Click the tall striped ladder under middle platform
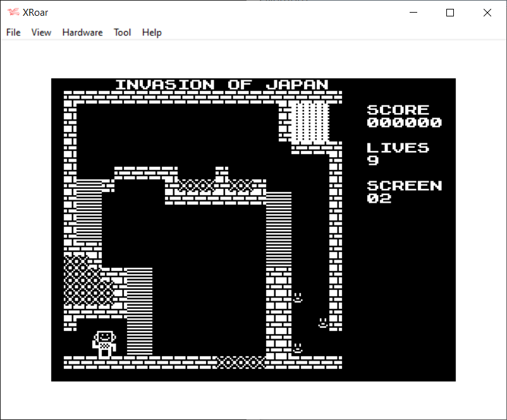The height and width of the screenshot is (420, 507). pyautogui.click(x=278, y=229)
